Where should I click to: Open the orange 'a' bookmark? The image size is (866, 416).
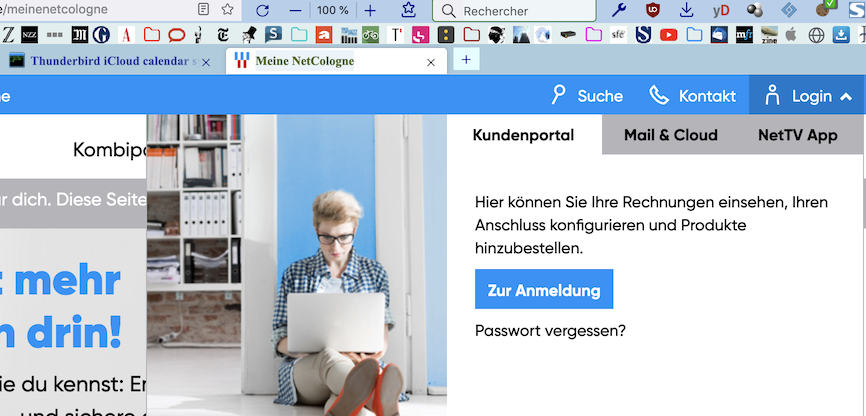click(x=324, y=35)
